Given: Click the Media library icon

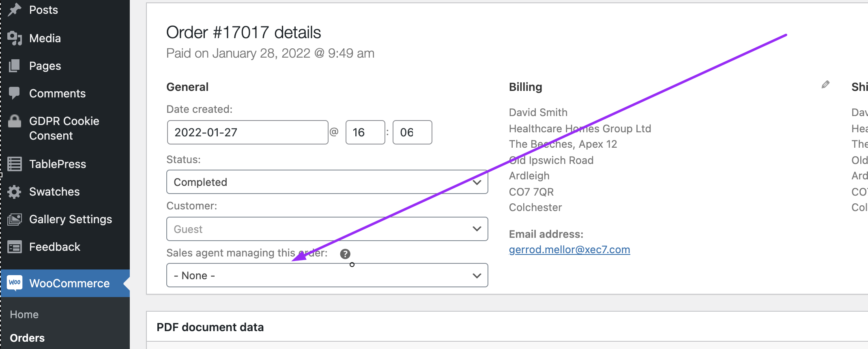Looking at the screenshot, I should [x=15, y=38].
